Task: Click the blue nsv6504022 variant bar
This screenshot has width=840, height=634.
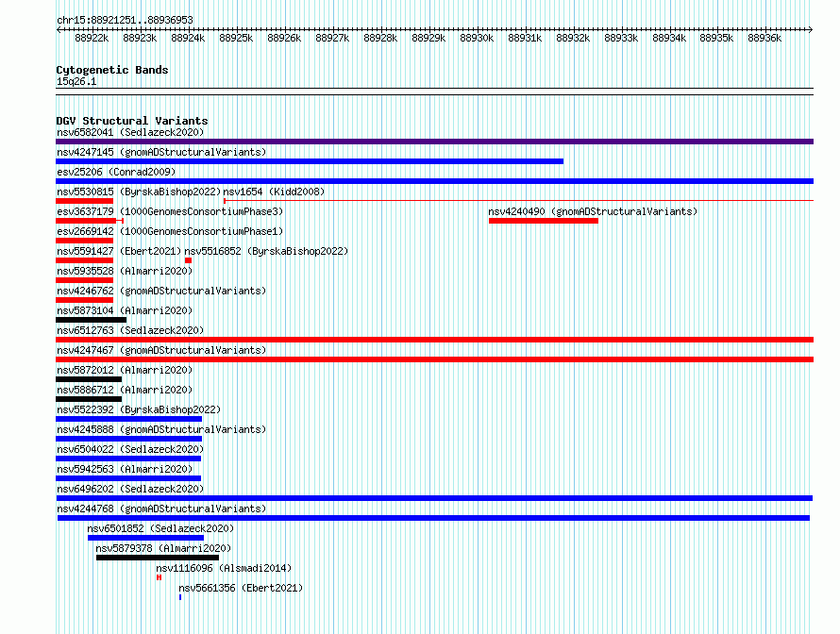Action: (128, 459)
